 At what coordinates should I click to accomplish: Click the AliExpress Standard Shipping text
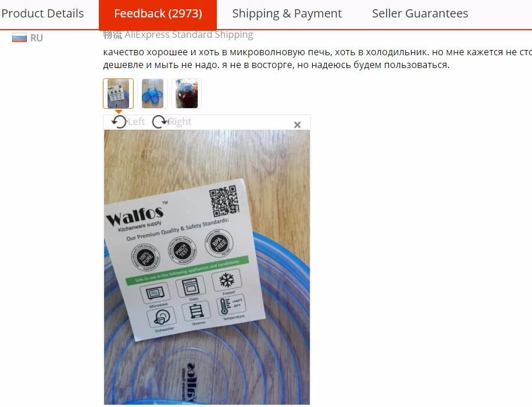tap(188, 35)
